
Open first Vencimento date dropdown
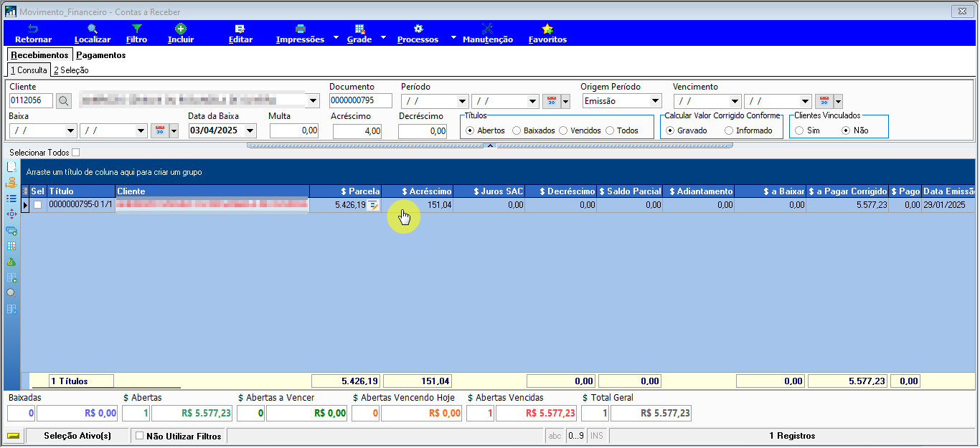pos(734,101)
